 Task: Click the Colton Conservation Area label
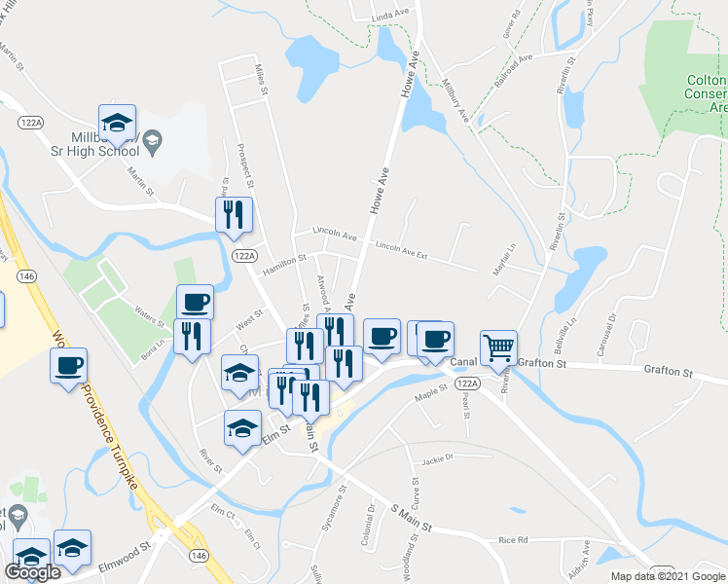(x=706, y=93)
